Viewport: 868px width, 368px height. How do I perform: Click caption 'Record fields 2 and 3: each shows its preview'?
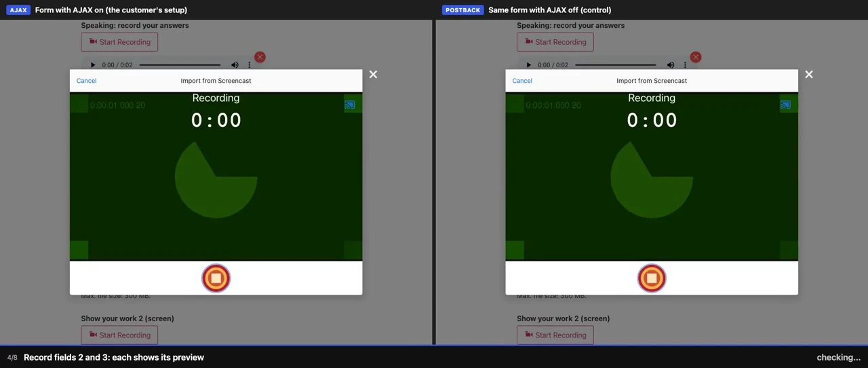coord(114,357)
